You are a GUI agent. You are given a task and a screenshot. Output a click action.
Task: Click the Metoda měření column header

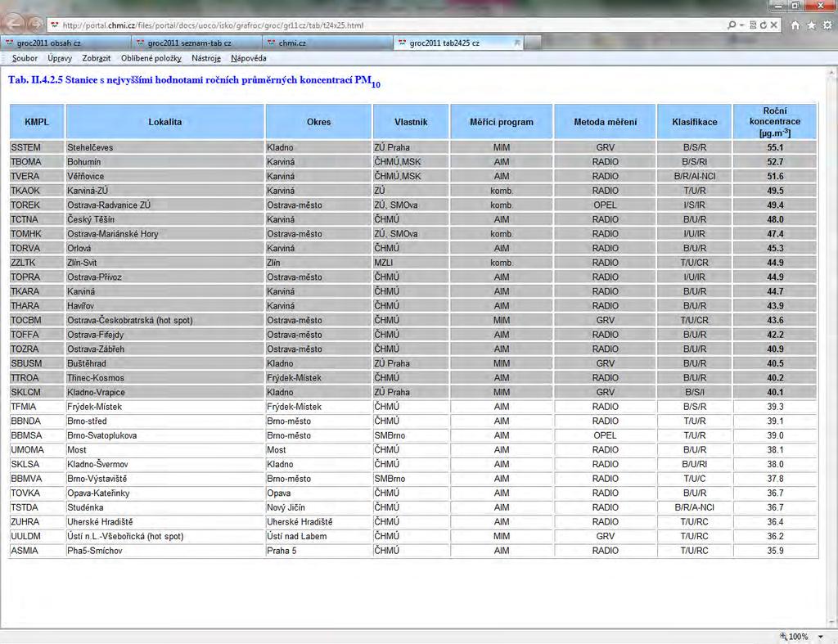click(605, 122)
